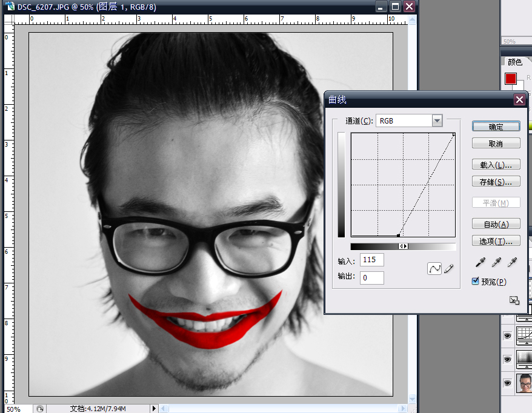Click the 确定 button in Curves dialog
Image resolution: width=532 pixels, height=413 pixels.
[x=496, y=127]
